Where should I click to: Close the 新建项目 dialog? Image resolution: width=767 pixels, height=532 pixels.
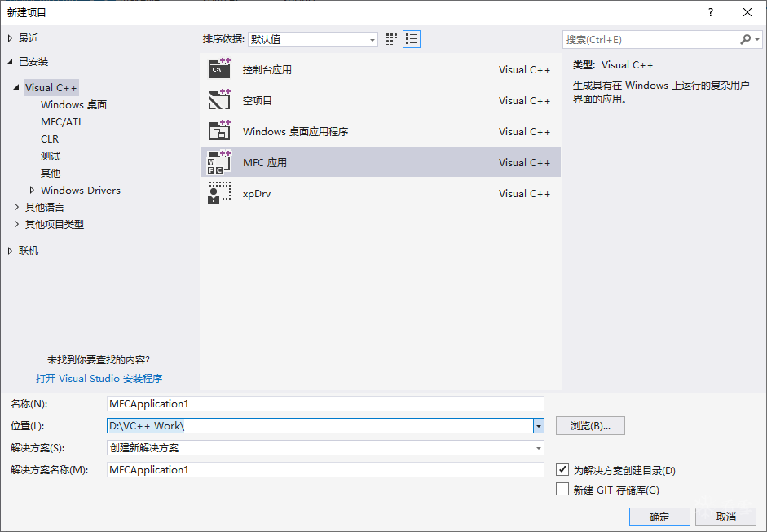pos(747,12)
